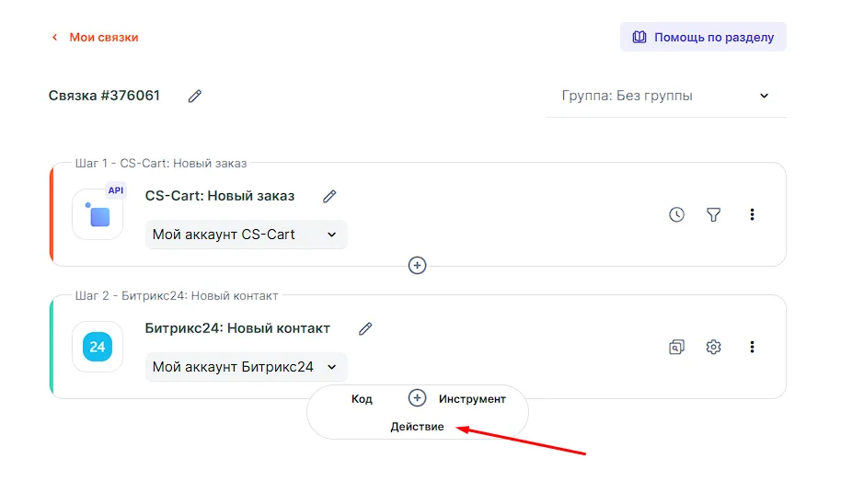This screenshot has width=841, height=504.
Task: Open gear settings for Битрикс24 step
Action: click(x=713, y=347)
